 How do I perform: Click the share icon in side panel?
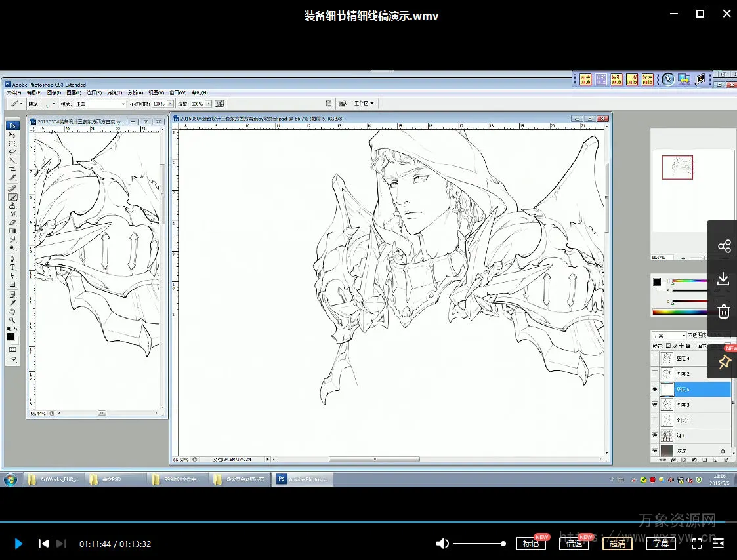(x=724, y=247)
